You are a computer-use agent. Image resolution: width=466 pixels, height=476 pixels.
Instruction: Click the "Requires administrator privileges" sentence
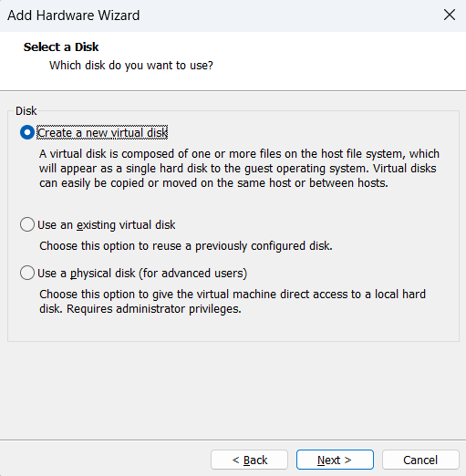(x=154, y=309)
